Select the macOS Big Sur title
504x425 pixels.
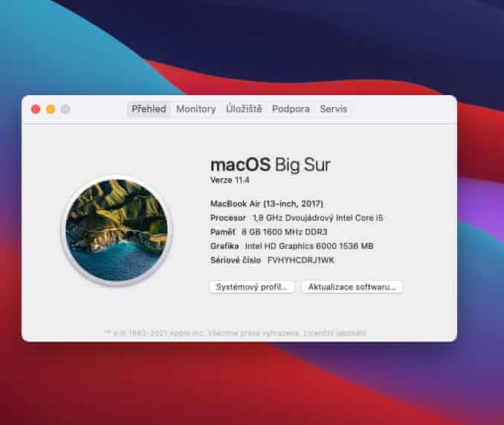coord(271,164)
